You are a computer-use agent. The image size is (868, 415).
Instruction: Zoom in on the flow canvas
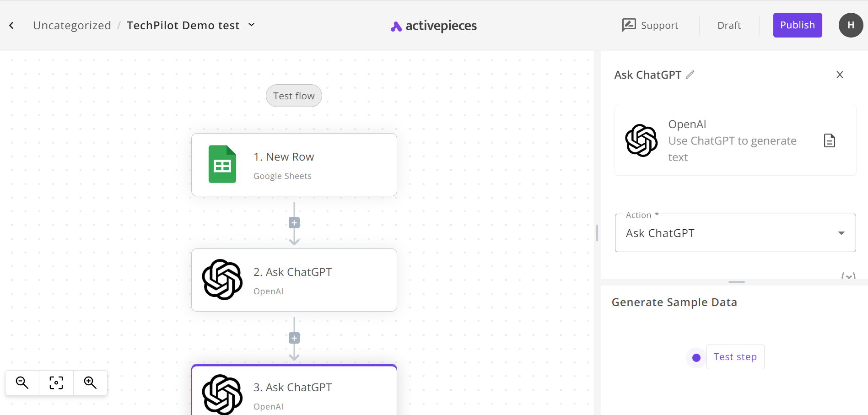[90, 383]
